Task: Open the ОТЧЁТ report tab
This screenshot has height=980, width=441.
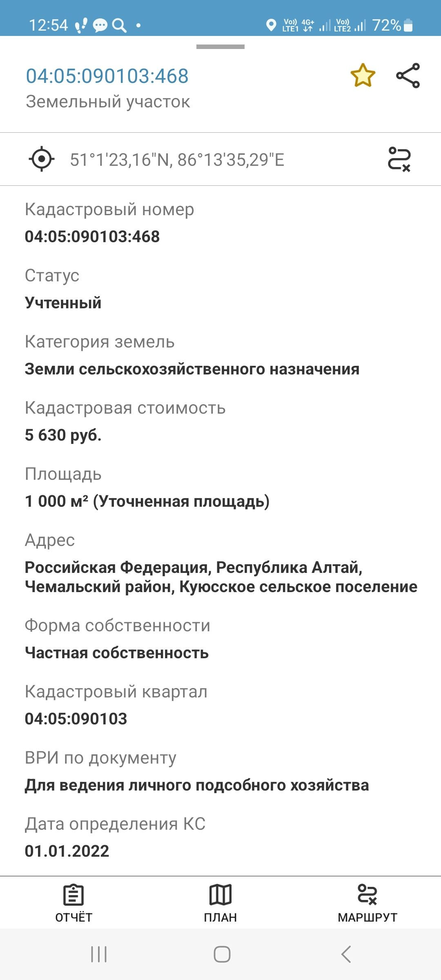Action: [73, 903]
